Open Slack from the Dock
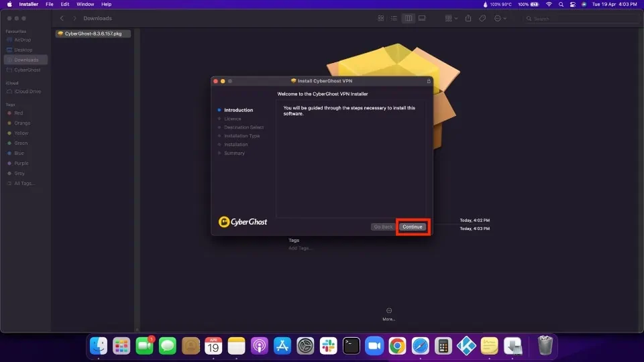The height and width of the screenshot is (362, 644). tap(329, 346)
